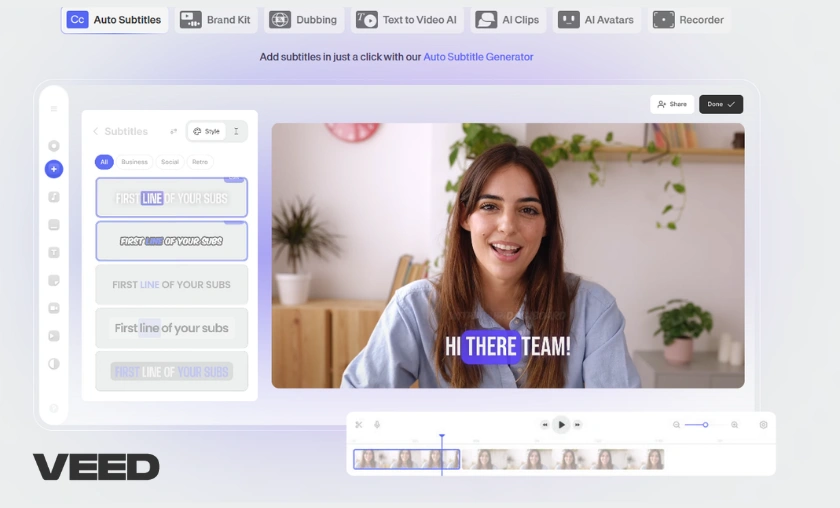Switch to the Brand Kit tab
The image size is (840, 508).
point(215,20)
